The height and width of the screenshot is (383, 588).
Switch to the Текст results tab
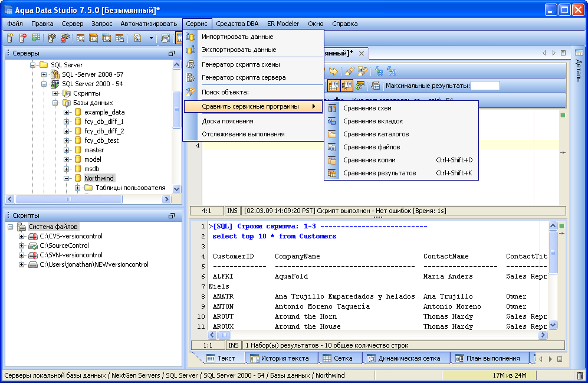[221, 358]
